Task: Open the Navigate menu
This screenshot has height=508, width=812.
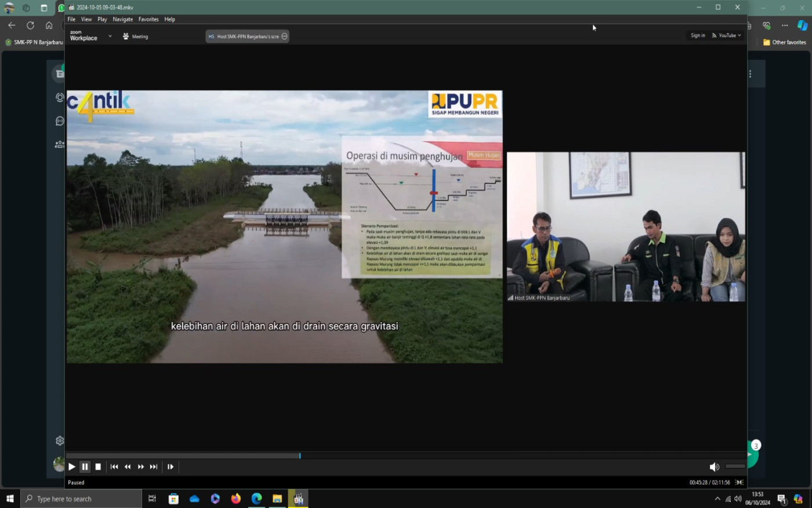Action: tap(122, 19)
